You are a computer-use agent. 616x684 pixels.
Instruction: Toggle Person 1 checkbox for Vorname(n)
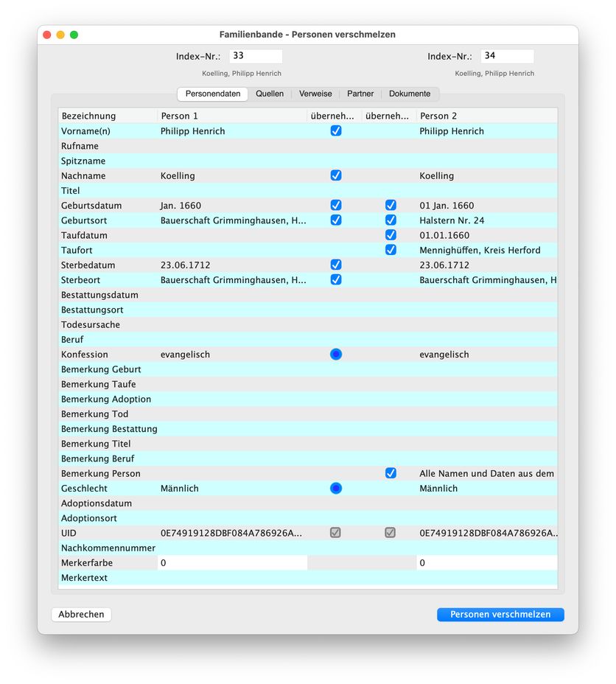tap(336, 130)
